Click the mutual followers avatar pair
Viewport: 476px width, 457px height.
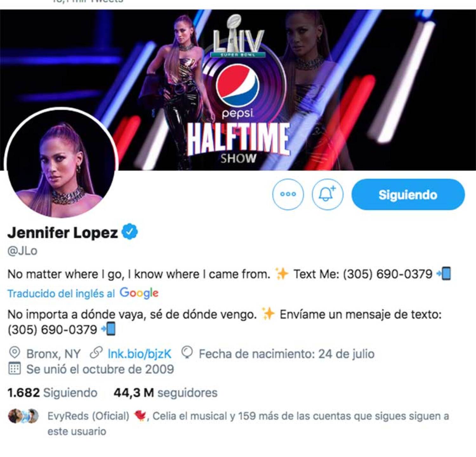pyautogui.click(x=23, y=416)
